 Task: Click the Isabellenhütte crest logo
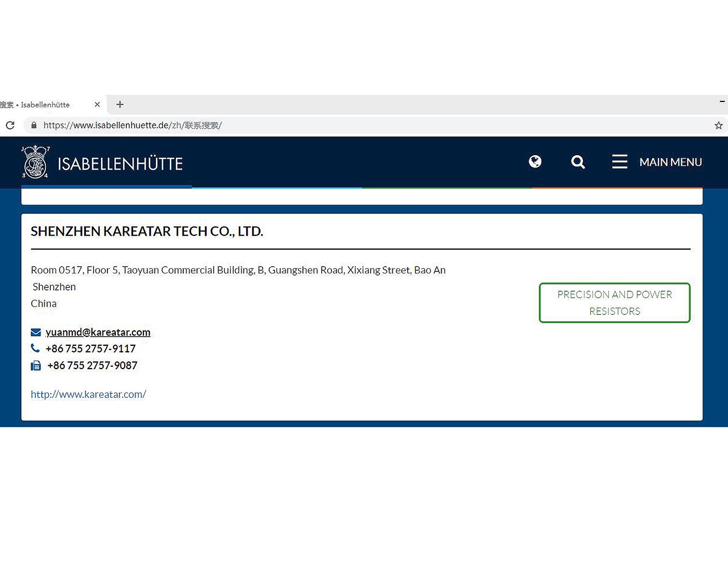click(x=35, y=162)
